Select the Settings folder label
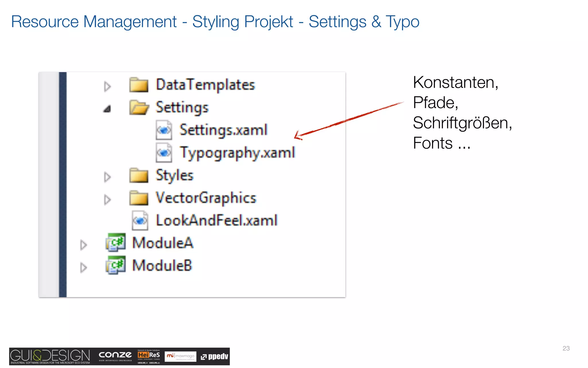The image size is (588, 368). click(x=182, y=108)
